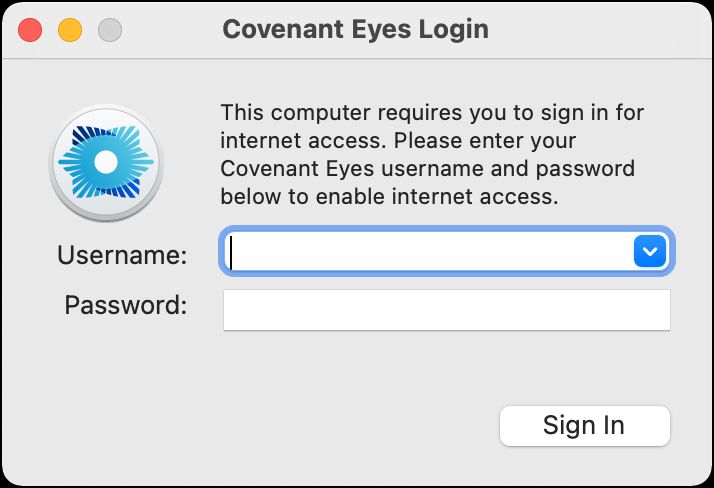
Task: Click the blinking text cursor in Username
Action: click(x=231, y=253)
